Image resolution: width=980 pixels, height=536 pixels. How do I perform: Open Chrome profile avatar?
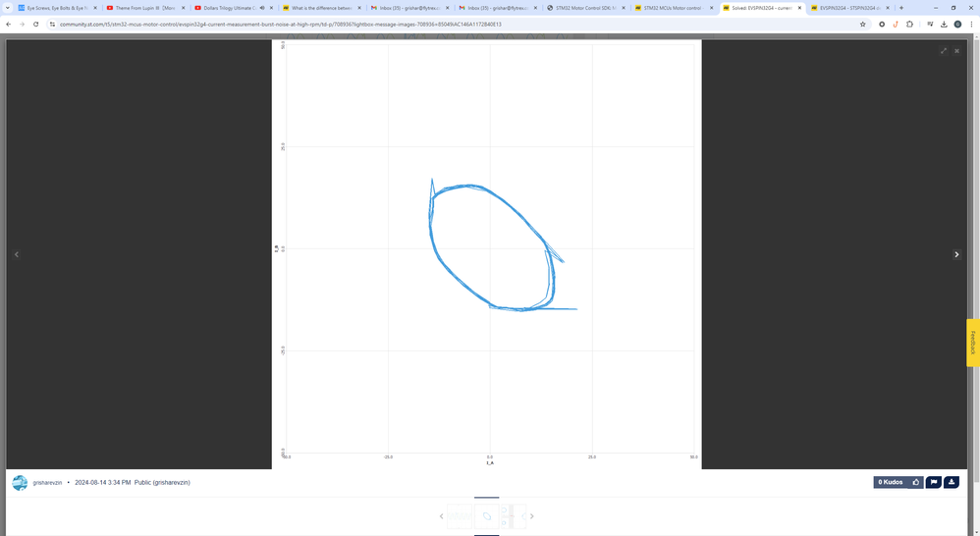point(957,25)
